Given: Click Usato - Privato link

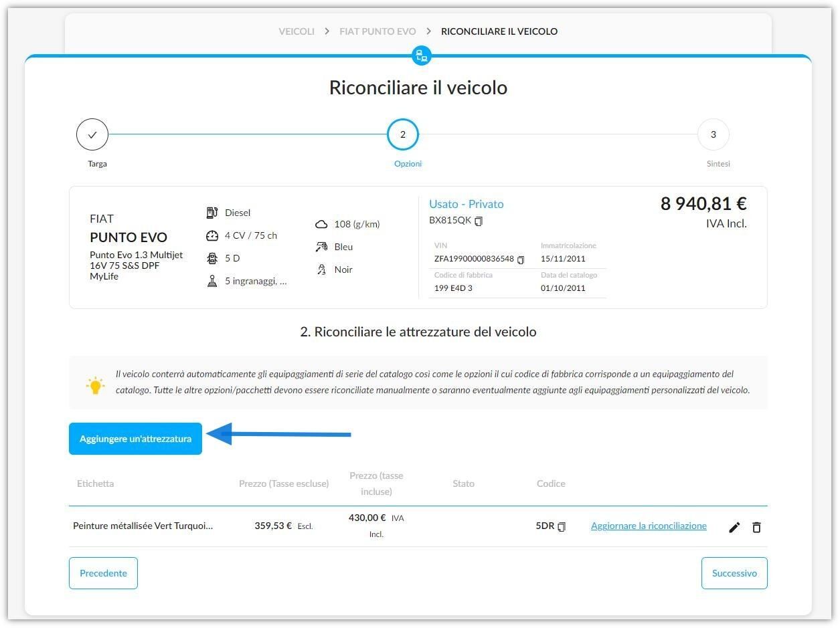Looking at the screenshot, I should pos(467,204).
